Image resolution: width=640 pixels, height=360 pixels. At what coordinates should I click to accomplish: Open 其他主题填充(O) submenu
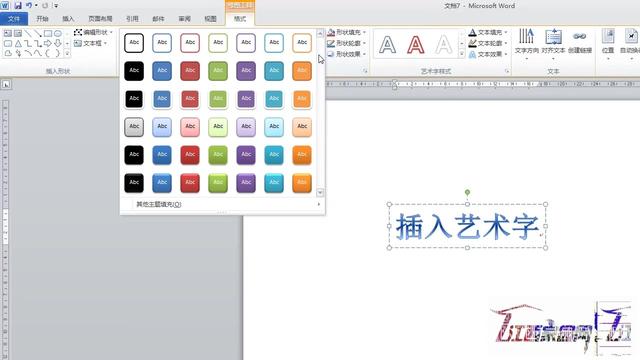pyautogui.click(x=223, y=204)
